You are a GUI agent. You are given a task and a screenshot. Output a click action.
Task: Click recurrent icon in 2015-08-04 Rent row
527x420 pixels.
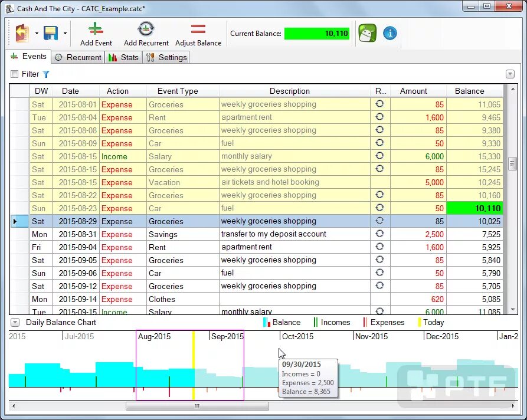pyautogui.click(x=380, y=117)
